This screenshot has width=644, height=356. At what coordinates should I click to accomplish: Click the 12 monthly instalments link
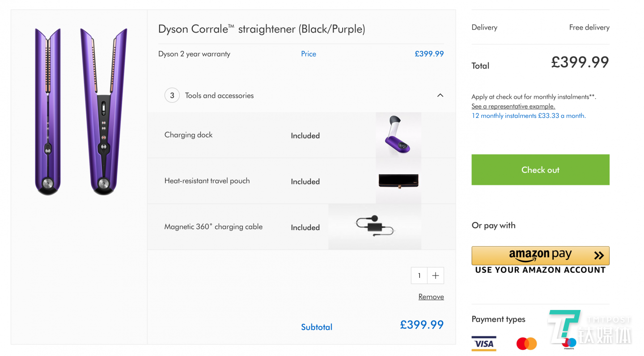(529, 116)
